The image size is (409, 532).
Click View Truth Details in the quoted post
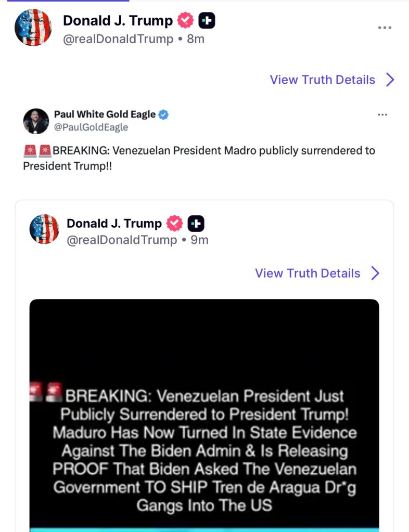308,273
